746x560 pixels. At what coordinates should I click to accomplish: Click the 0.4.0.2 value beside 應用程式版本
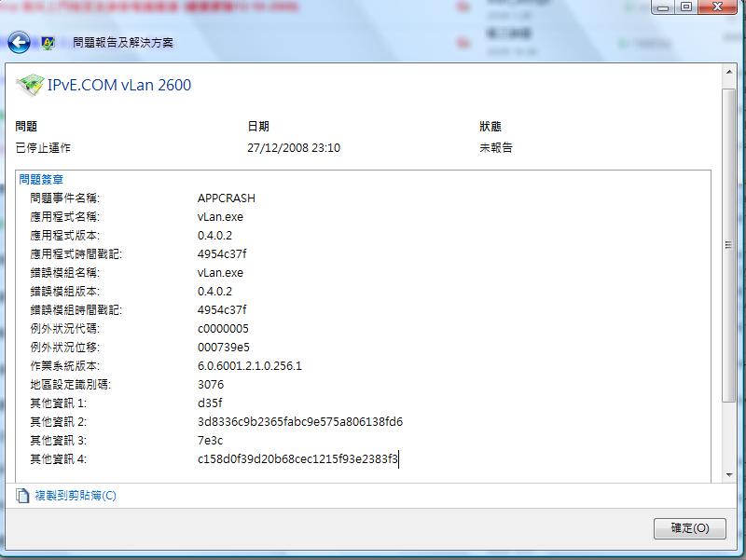pos(214,236)
